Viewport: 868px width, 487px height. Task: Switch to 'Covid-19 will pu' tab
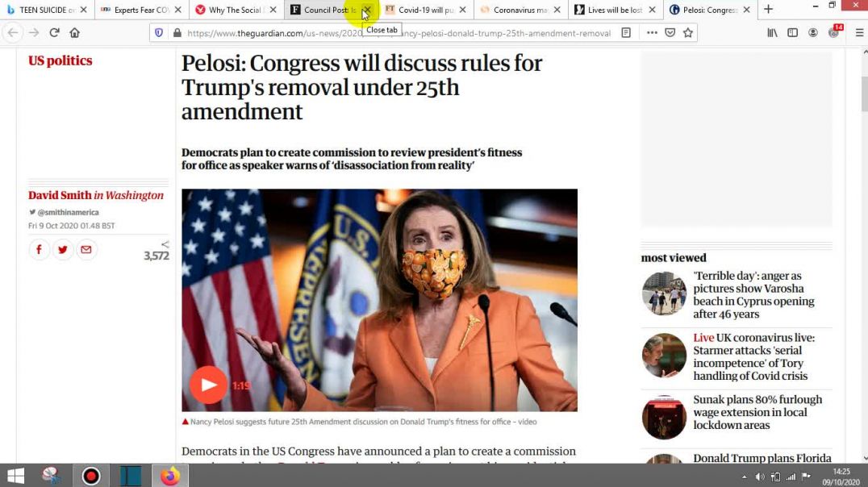click(x=425, y=10)
